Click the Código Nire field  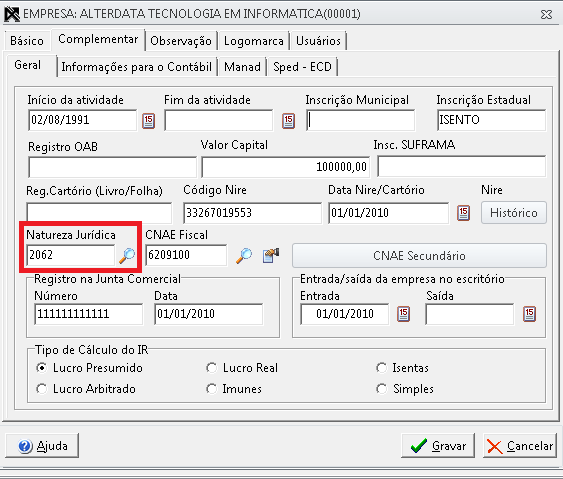click(x=252, y=213)
